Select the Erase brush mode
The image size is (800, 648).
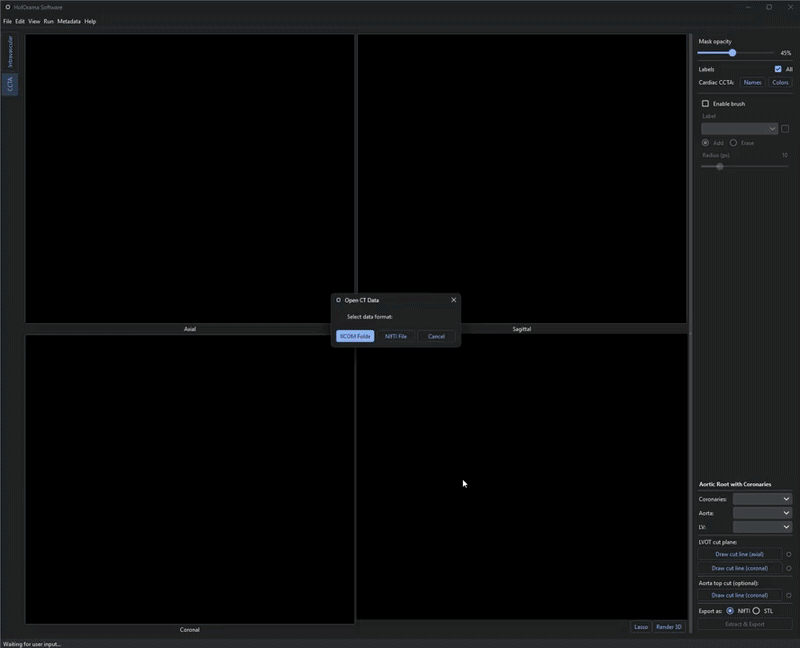coord(733,143)
